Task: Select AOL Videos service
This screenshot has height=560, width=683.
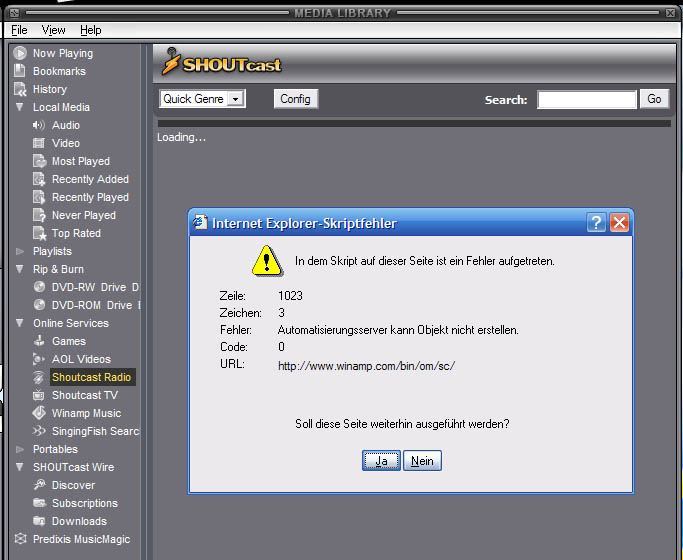Action: [x=81, y=359]
